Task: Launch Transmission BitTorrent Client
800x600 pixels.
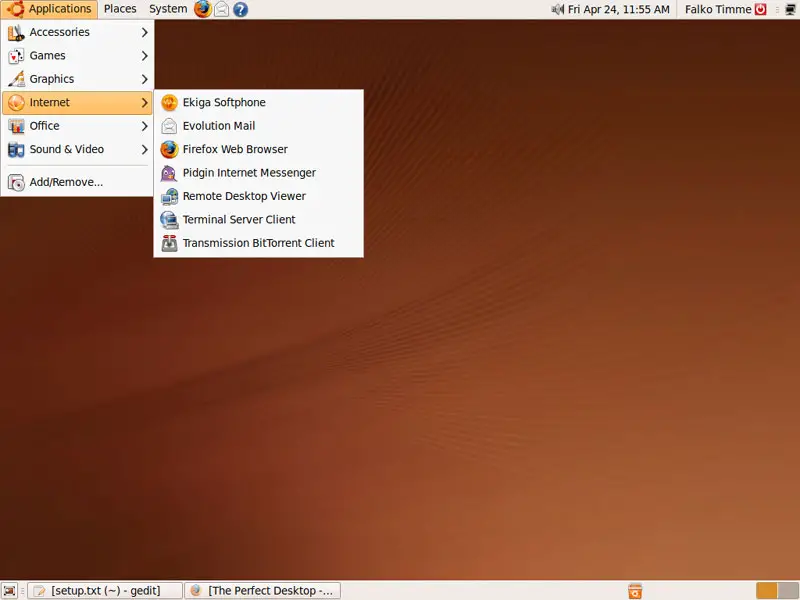Action: tap(259, 243)
